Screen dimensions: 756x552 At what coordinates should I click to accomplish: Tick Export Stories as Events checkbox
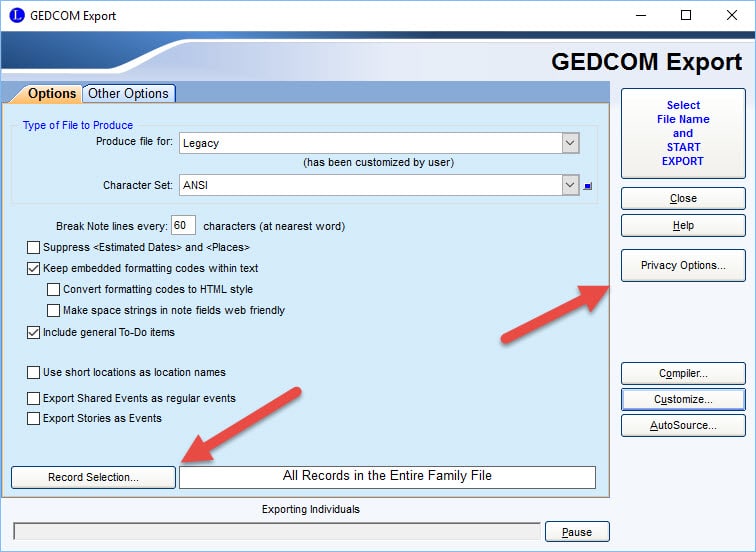(34, 418)
